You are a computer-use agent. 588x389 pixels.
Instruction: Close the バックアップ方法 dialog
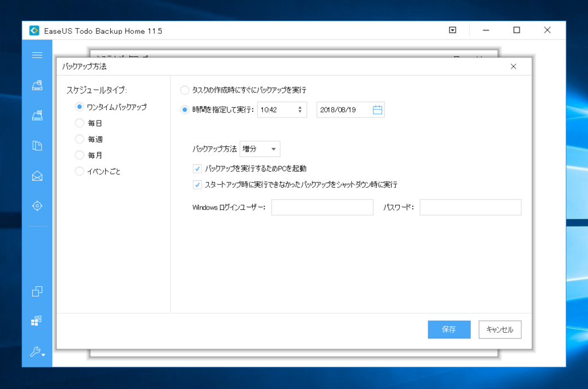pos(513,67)
